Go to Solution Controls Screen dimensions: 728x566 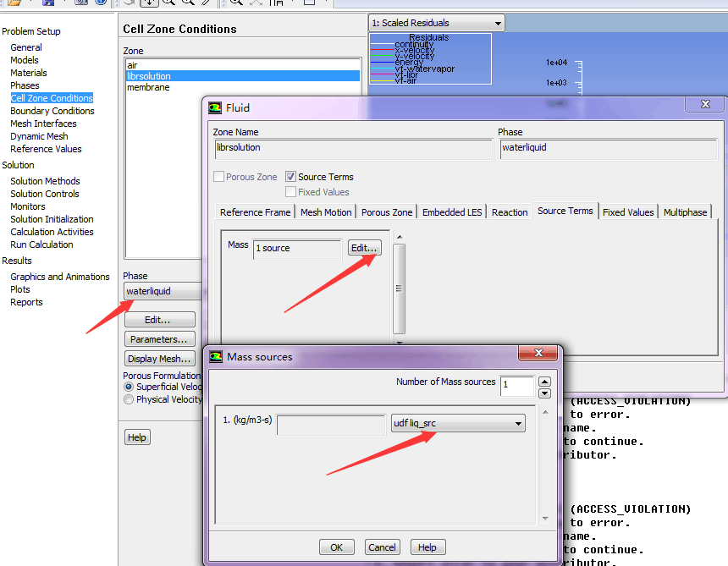[45, 194]
